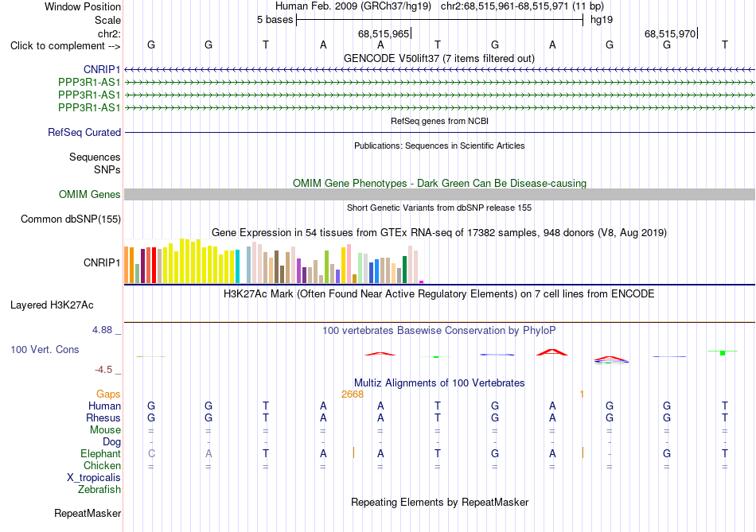Open the CNRIP1 gene label in GENCODE track
This screenshot has width=756, height=532.
click(x=102, y=70)
